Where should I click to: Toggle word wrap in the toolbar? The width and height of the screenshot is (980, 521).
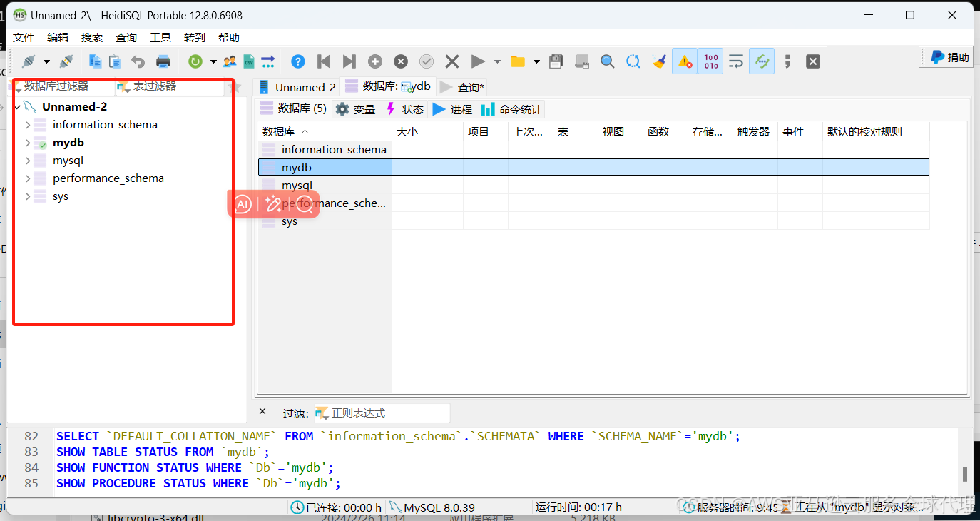coord(736,61)
